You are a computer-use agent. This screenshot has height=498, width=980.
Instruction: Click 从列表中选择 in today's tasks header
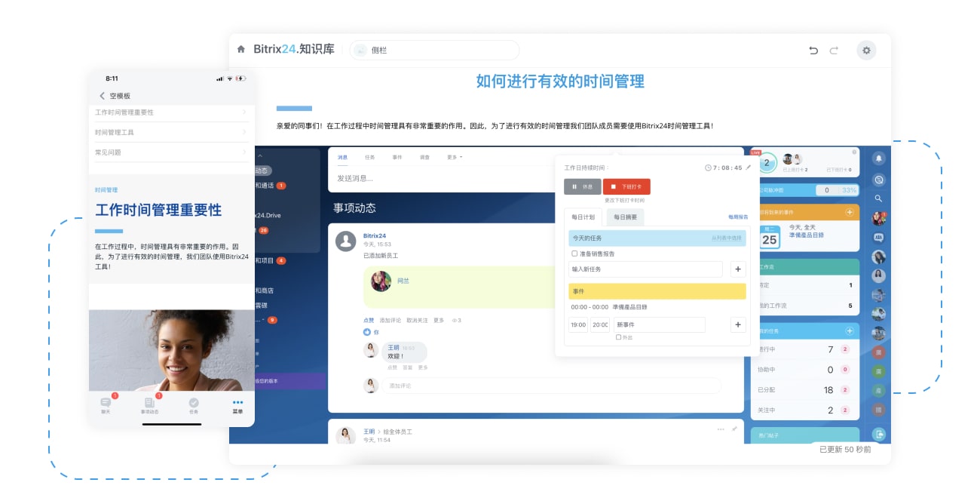click(727, 238)
